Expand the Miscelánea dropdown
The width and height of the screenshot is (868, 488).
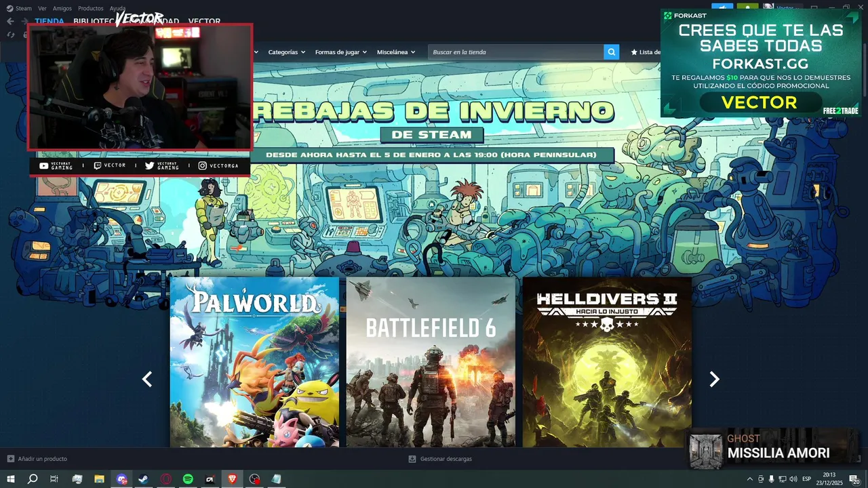(x=396, y=52)
